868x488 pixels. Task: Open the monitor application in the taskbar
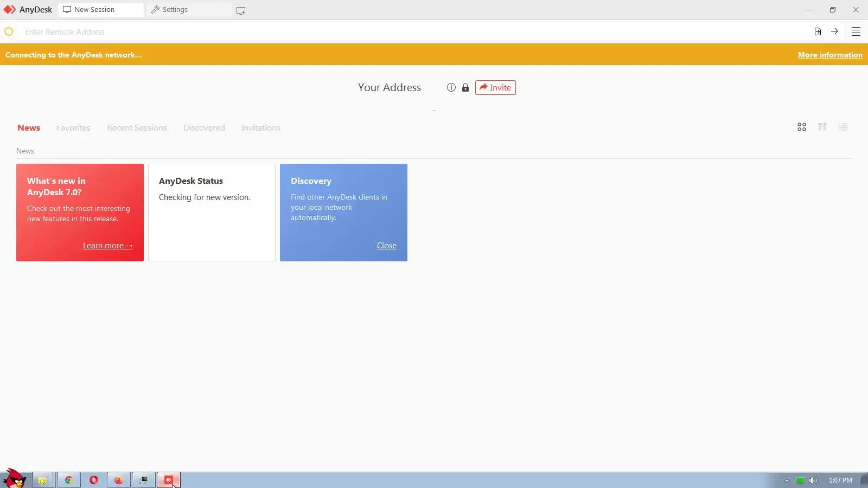(x=143, y=480)
